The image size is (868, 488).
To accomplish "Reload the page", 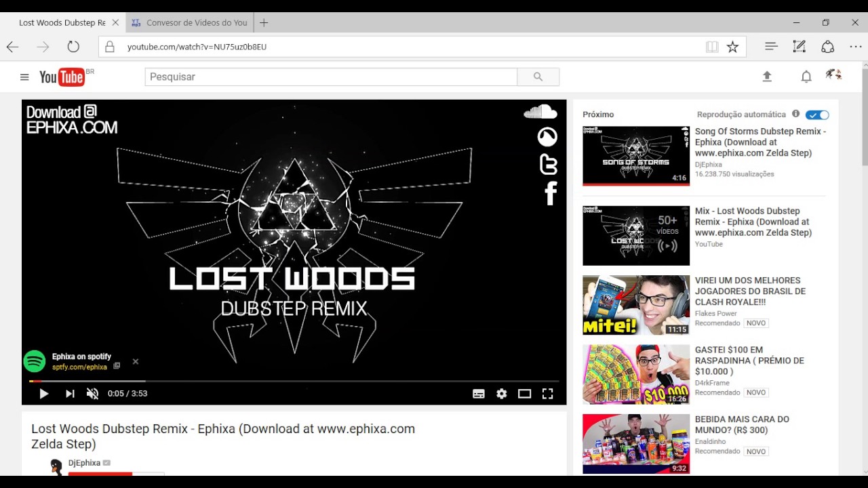I will [x=73, y=47].
